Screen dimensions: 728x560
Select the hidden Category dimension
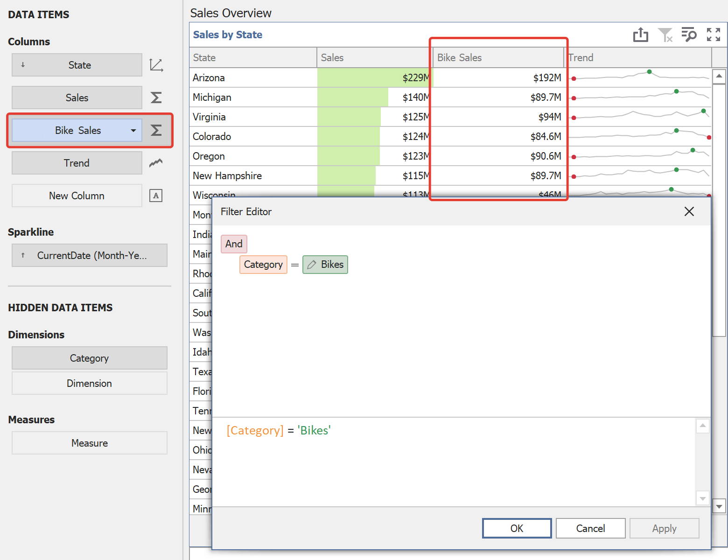pyautogui.click(x=90, y=358)
